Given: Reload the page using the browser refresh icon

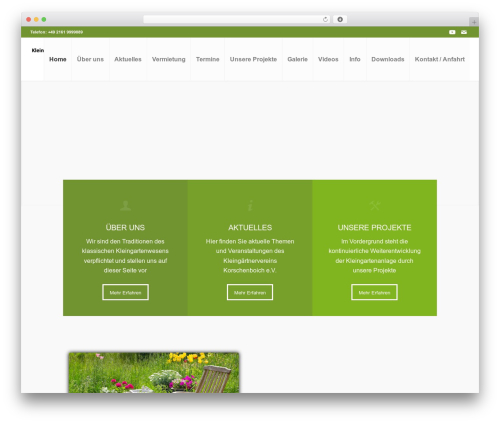Looking at the screenshot, I should tap(325, 19).
